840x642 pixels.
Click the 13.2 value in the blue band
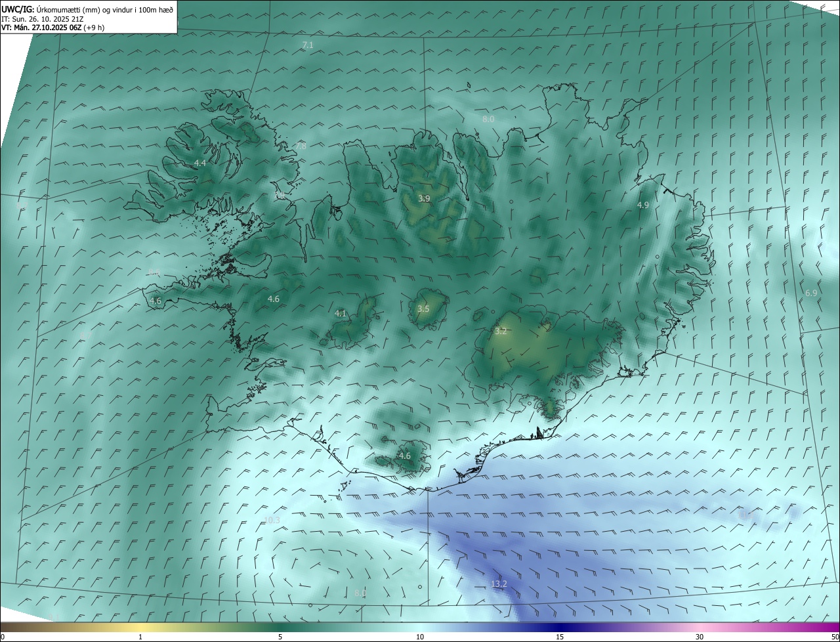pyautogui.click(x=499, y=584)
